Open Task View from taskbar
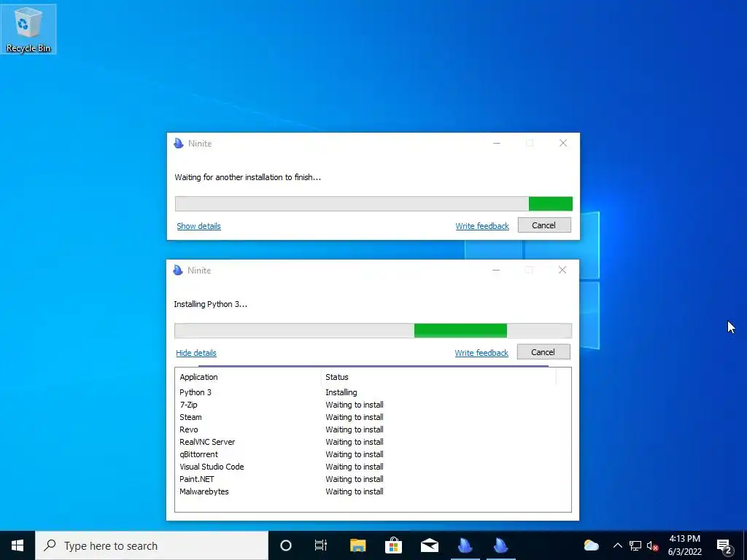Image resolution: width=747 pixels, height=560 pixels. coord(321,545)
